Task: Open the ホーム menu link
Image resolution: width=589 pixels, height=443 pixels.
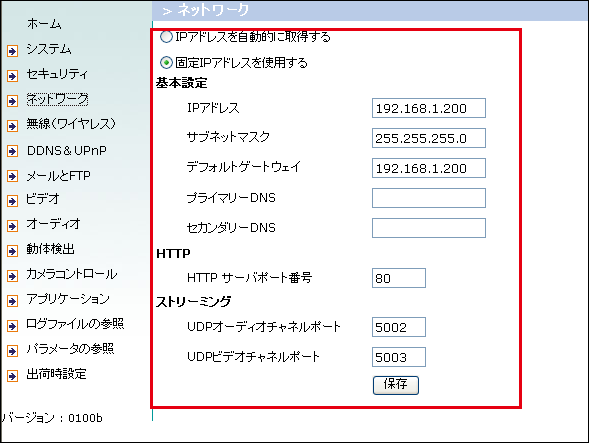Action: [44, 24]
